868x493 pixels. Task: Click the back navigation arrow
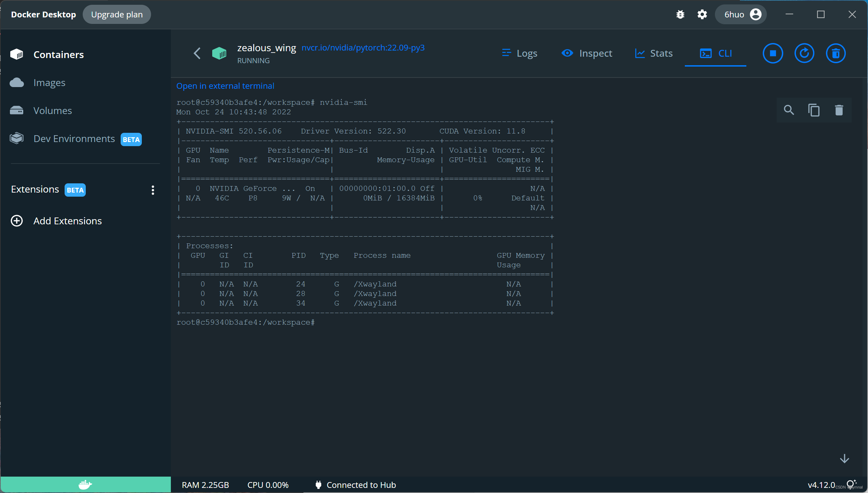198,53
